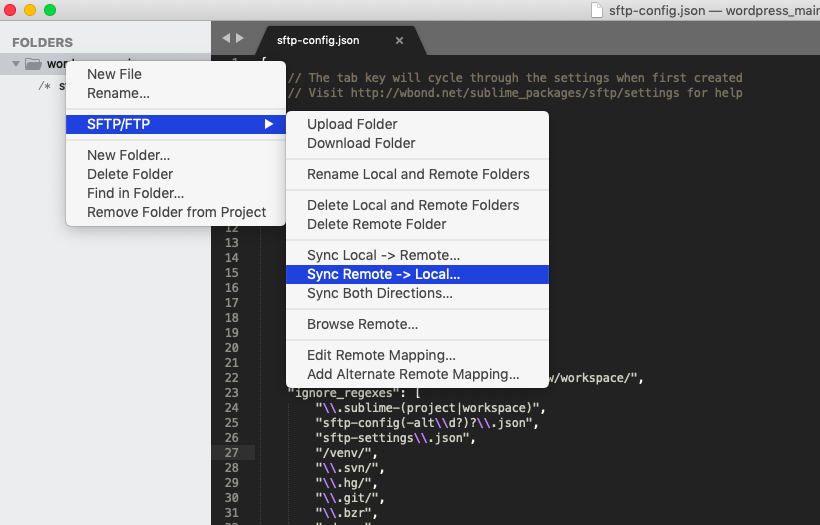The image size is (820, 525).
Task: Click the wordpress folder icon in sidebar
Action: tap(33, 64)
